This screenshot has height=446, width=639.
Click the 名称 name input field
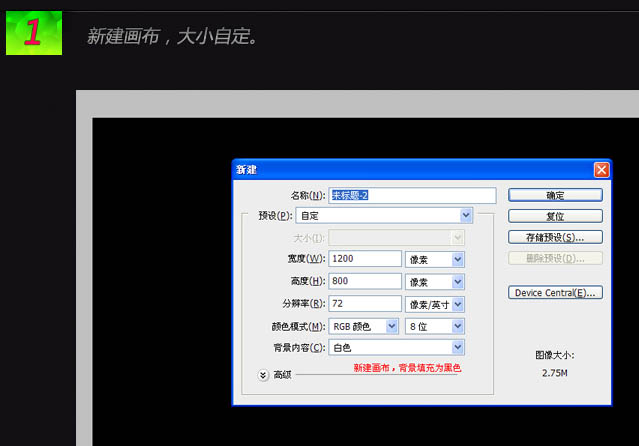412,195
